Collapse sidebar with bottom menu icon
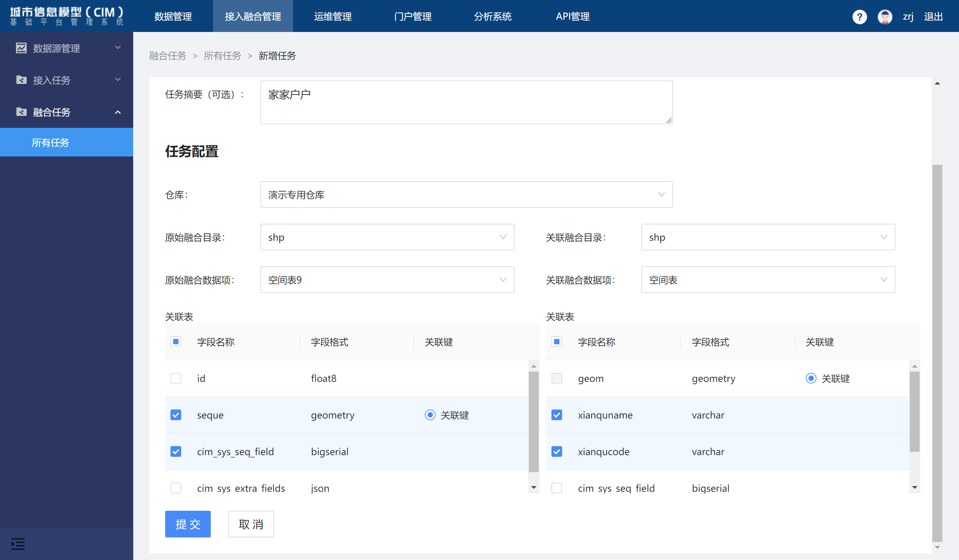Image resolution: width=959 pixels, height=560 pixels. point(18,544)
